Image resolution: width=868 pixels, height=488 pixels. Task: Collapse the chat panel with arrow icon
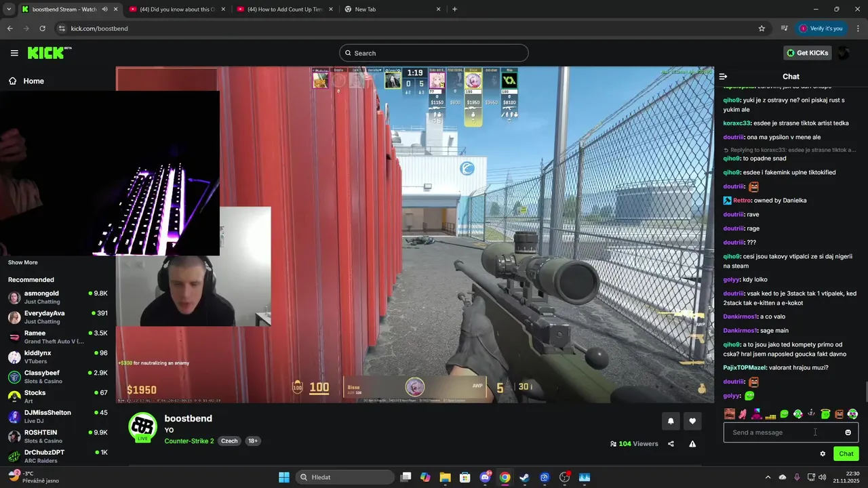point(723,77)
